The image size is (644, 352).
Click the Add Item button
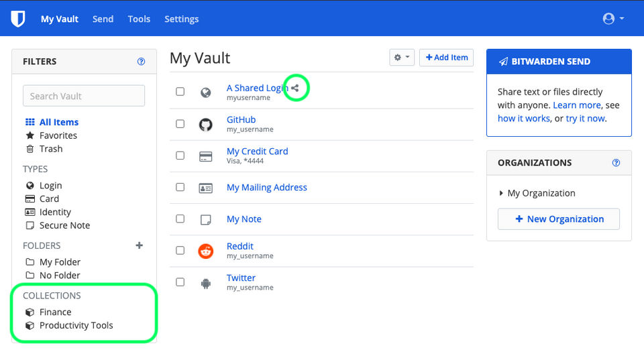tap(447, 58)
